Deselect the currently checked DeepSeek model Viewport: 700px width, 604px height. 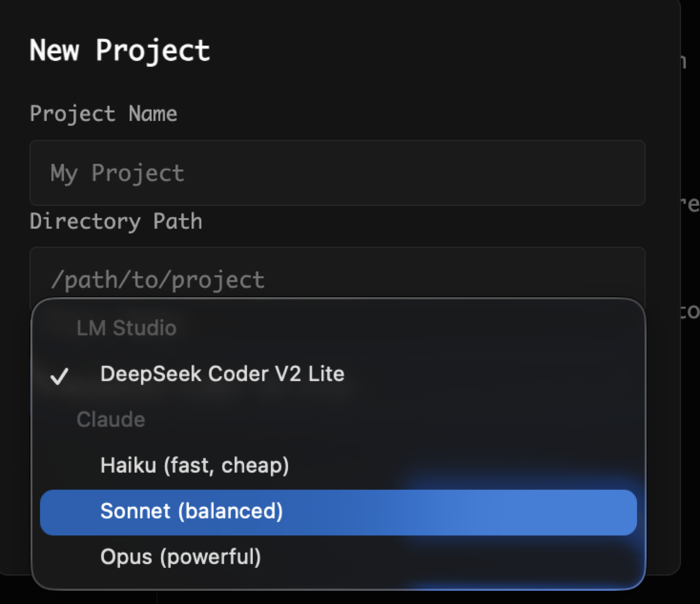222,373
